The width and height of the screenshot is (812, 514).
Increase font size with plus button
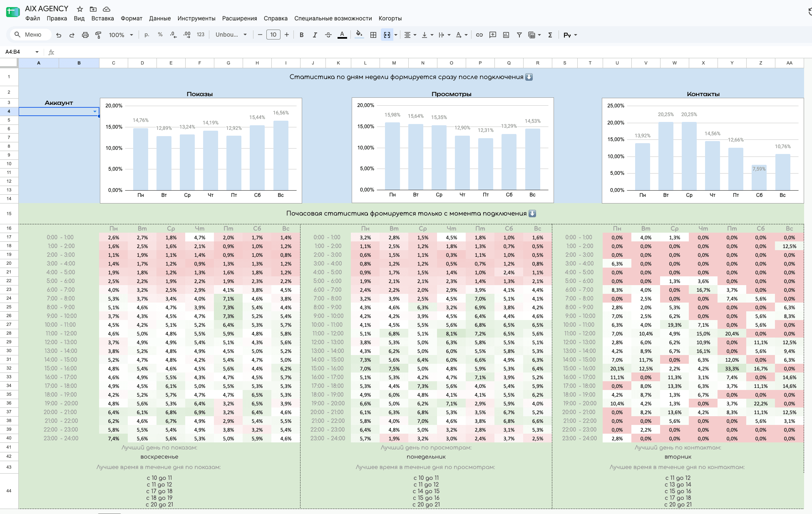(287, 35)
